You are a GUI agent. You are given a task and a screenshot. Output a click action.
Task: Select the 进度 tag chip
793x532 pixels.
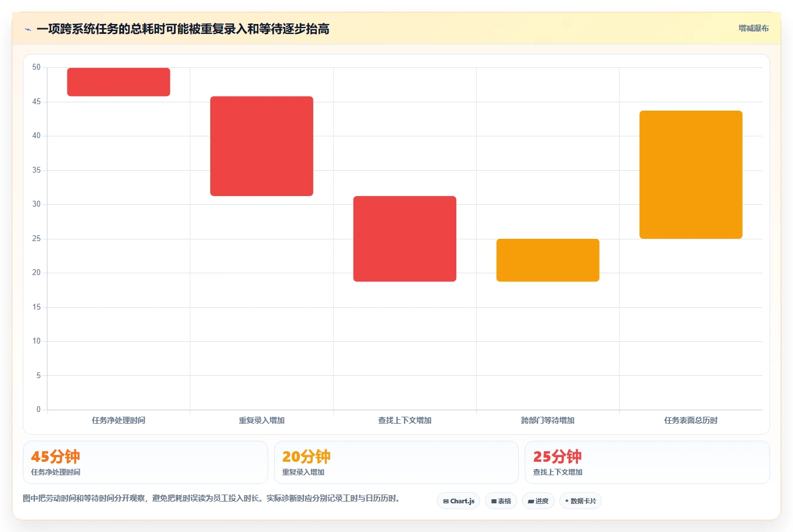[x=538, y=501]
